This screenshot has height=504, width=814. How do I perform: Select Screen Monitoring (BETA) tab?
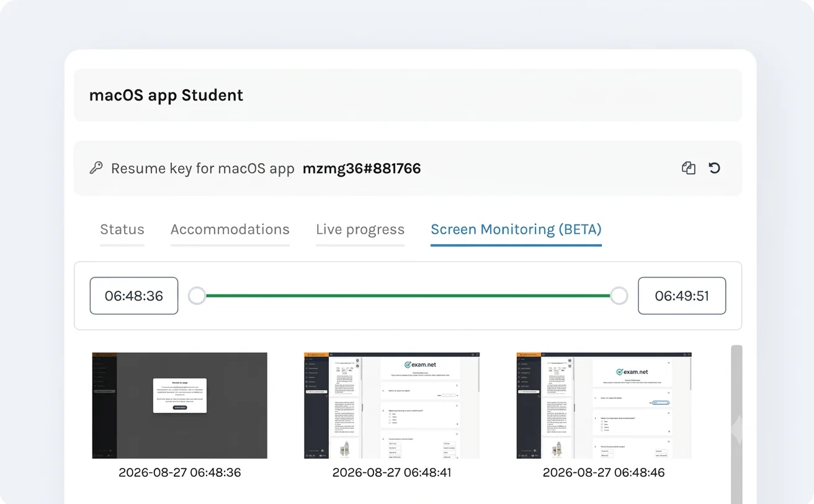click(516, 229)
